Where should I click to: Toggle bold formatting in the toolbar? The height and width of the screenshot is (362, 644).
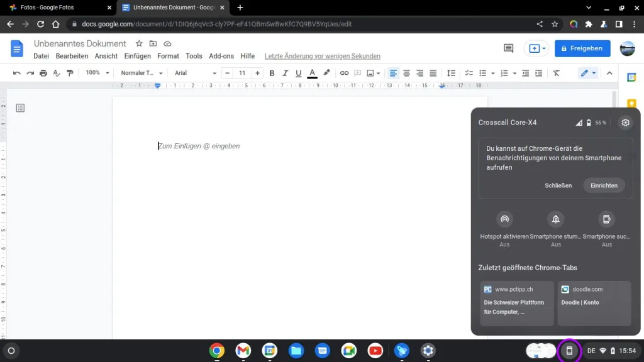click(x=272, y=73)
